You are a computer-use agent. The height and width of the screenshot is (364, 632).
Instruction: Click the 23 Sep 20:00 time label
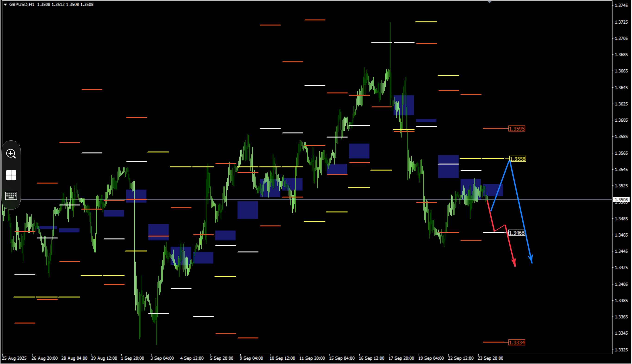490,358
